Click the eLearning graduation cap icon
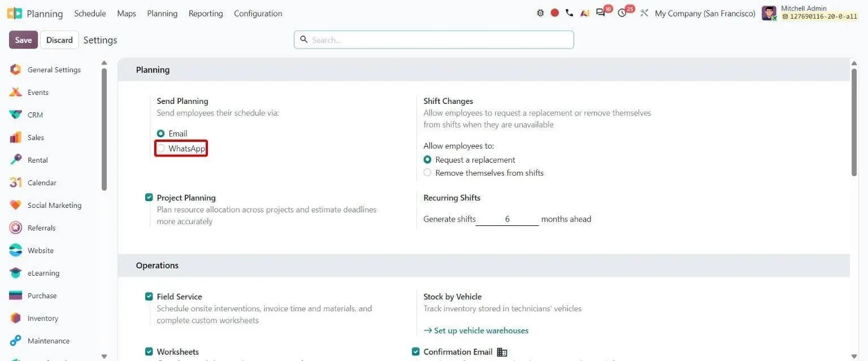868x361 pixels. pos(16,273)
